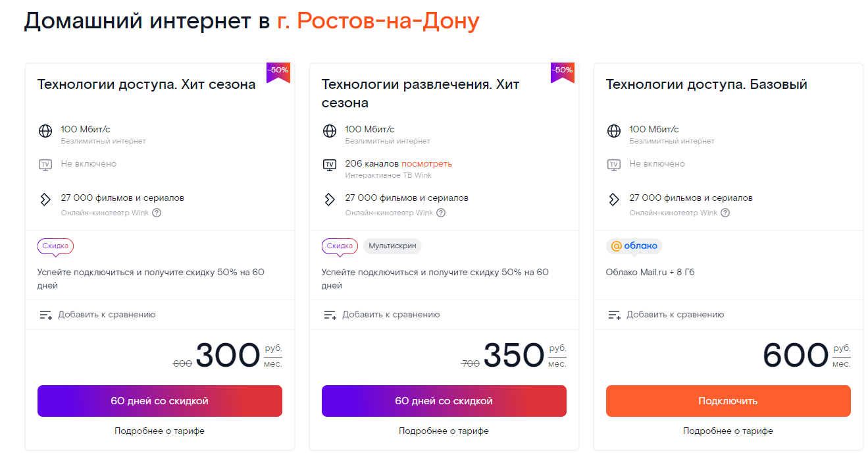Click the Wink help question icon in second tariff
The image size is (868, 453).
click(x=441, y=213)
